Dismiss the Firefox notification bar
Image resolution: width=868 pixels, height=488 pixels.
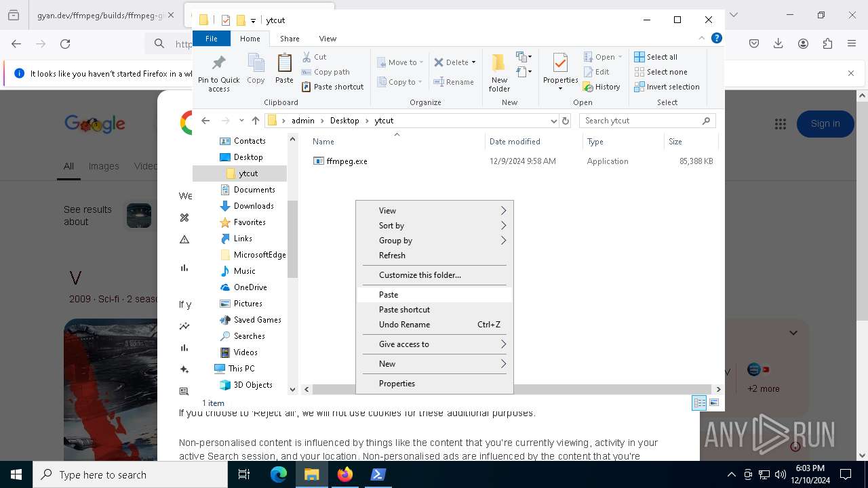point(851,73)
